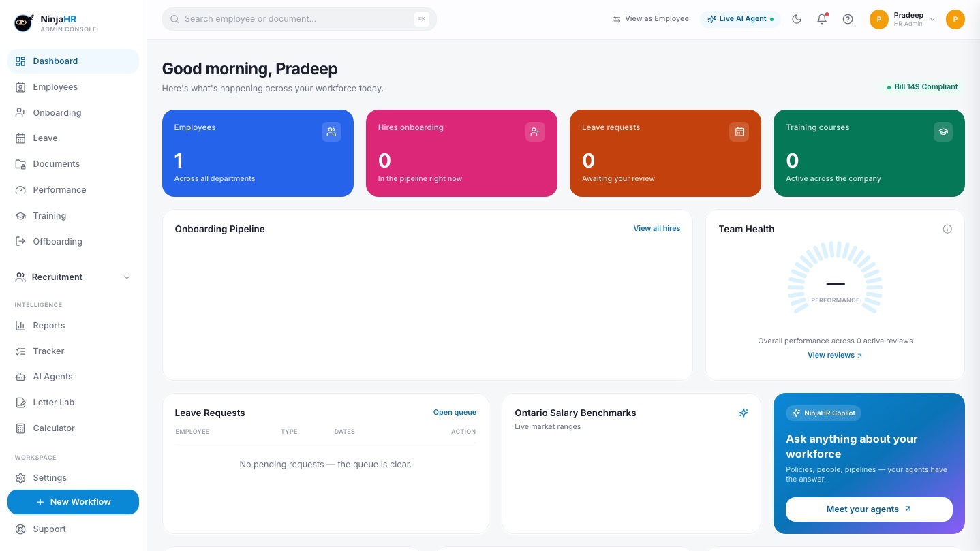The width and height of the screenshot is (980, 551).
Task: Click the Meet your agents button
Action: (869, 509)
